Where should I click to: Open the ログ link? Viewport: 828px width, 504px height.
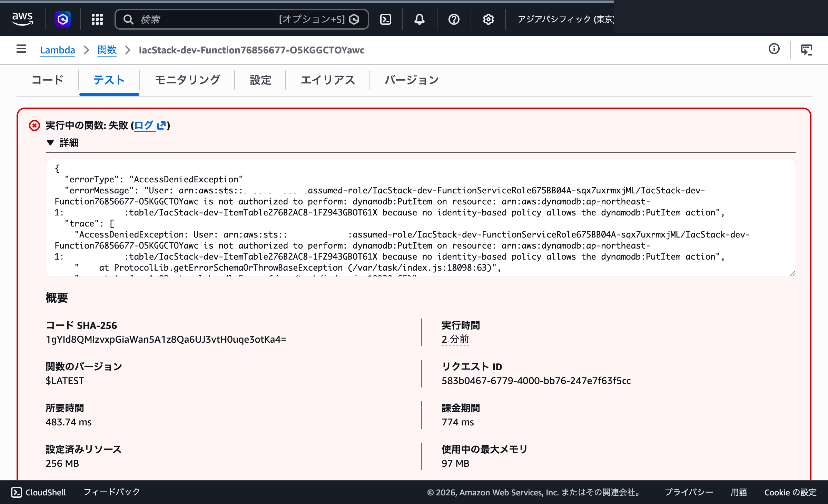pyautogui.click(x=144, y=125)
